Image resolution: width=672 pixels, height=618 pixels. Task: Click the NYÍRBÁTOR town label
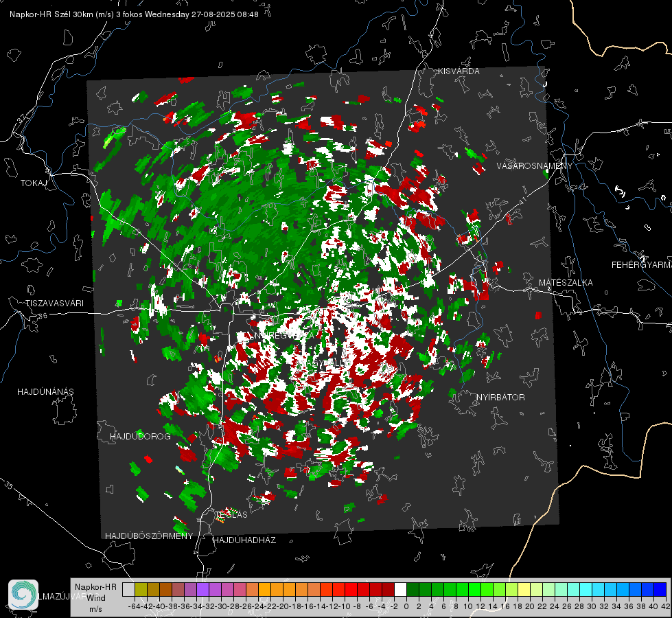point(500,398)
